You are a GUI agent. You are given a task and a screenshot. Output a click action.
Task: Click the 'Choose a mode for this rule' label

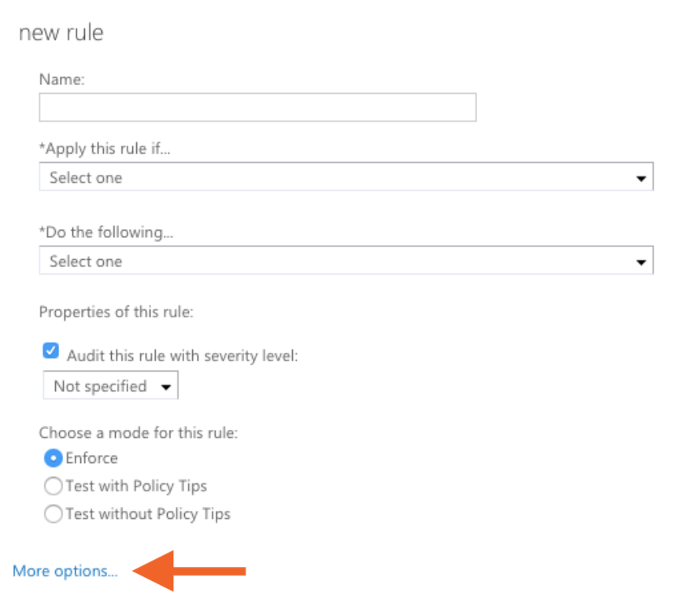click(139, 432)
